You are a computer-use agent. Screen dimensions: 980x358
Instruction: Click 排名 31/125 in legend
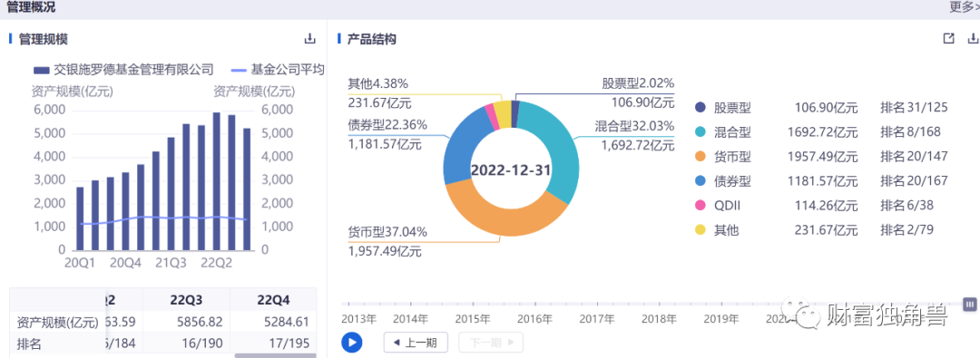coord(914,108)
